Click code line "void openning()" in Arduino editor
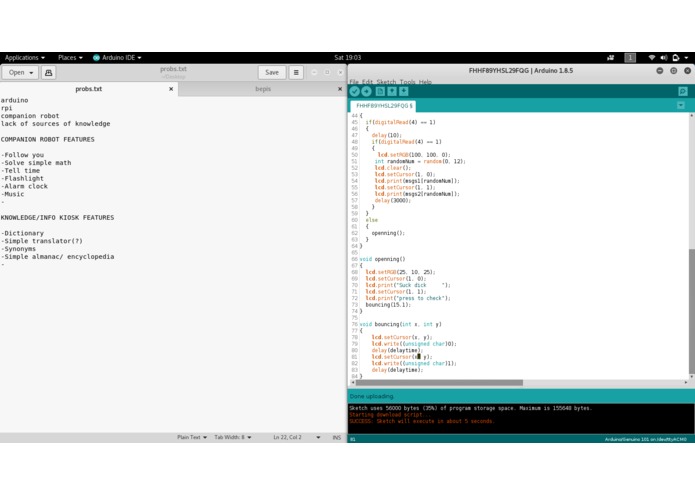Image resolution: width=695 pixels, height=494 pixels. pos(382,259)
